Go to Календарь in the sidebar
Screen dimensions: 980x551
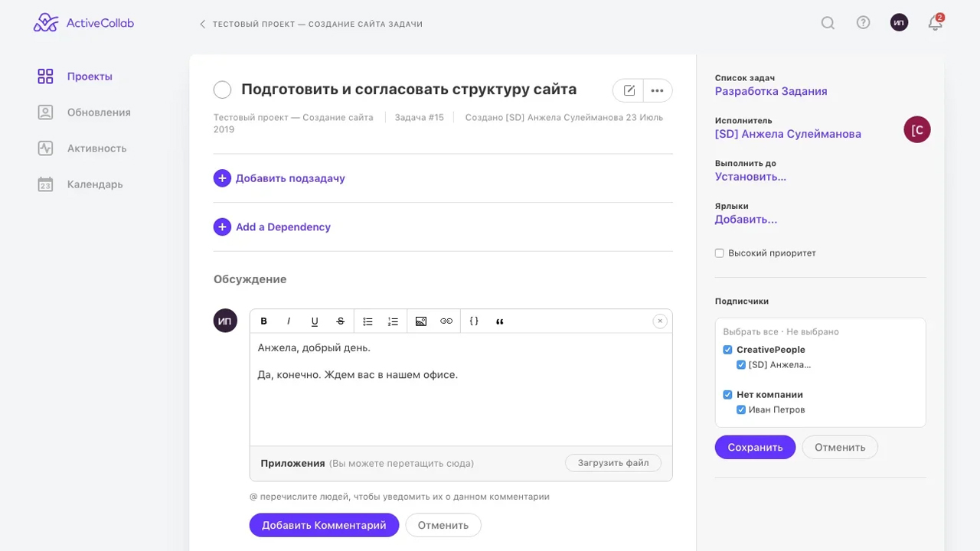[x=94, y=184]
